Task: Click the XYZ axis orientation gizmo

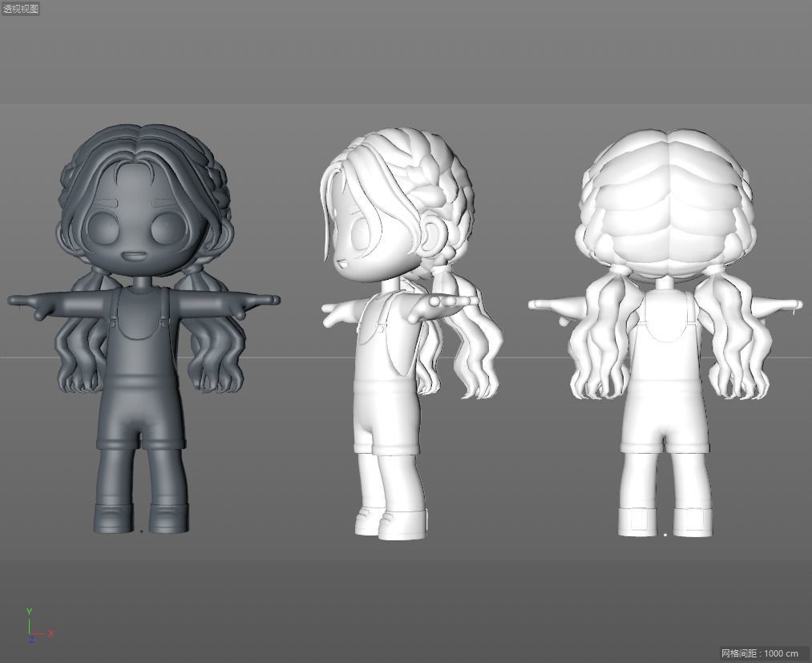Action: tap(38, 626)
